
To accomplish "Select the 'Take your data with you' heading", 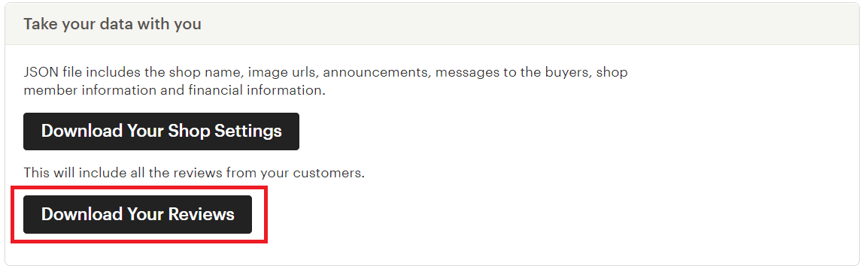I will pos(112,24).
